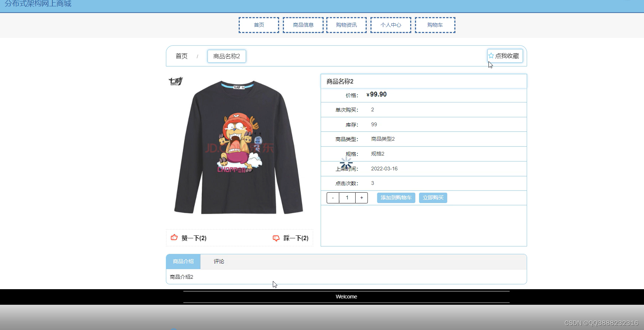
Task: Click the T-shirt product image
Action: pos(239,147)
